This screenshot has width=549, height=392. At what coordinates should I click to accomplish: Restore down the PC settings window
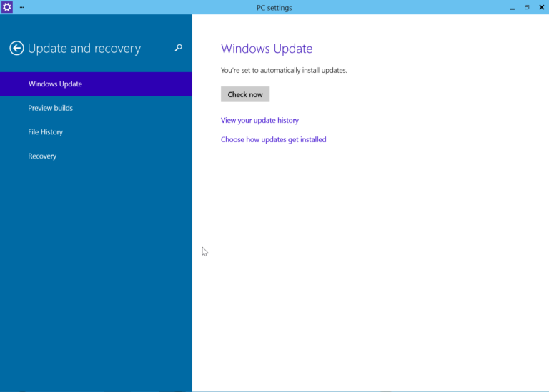pyautogui.click(x=527, y=7)
